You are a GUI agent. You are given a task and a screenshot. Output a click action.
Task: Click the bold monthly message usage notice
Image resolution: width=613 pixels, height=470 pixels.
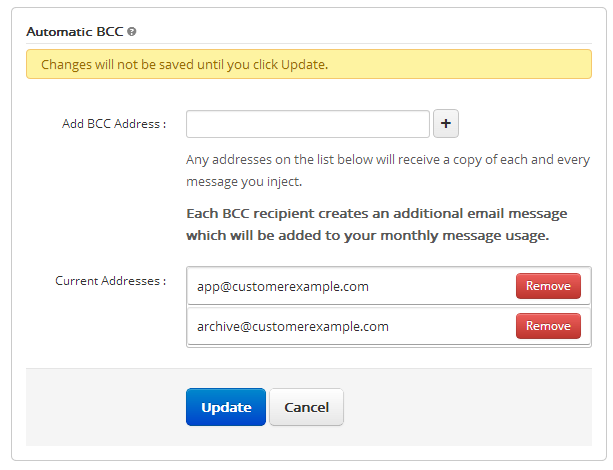click(x=377, y=224)
